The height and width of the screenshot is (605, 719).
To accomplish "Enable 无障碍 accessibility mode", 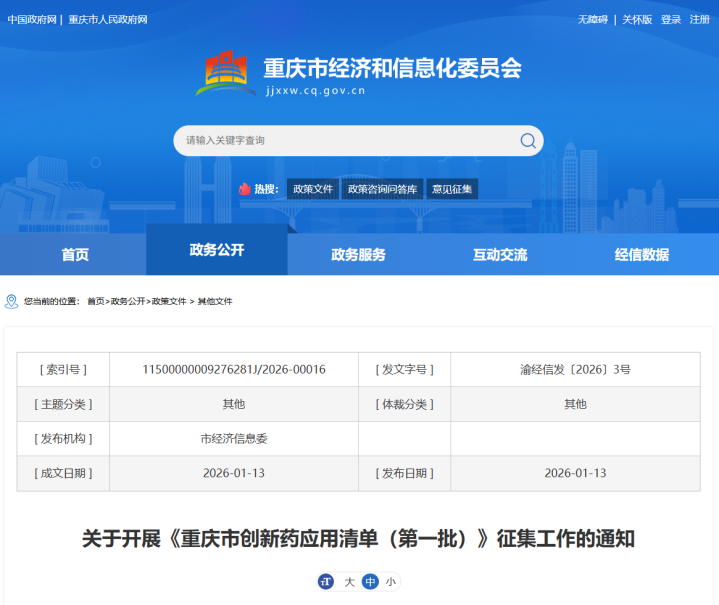I will click(x=592, y=20).
